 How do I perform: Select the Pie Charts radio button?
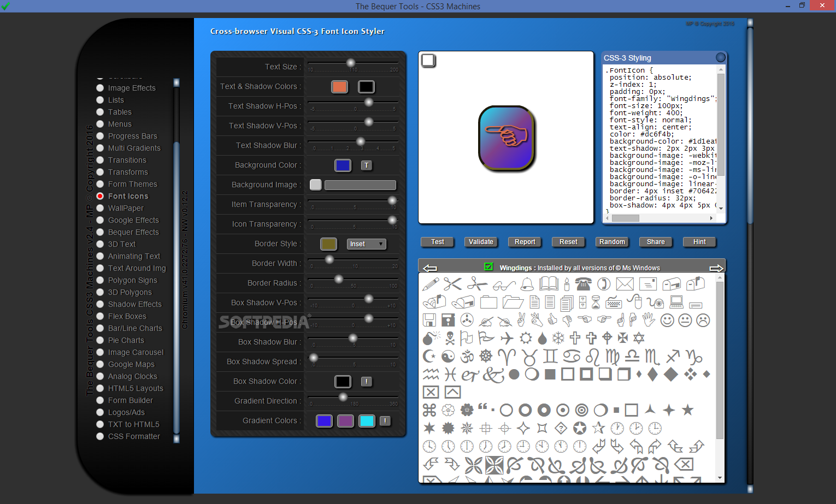point(100,340)
